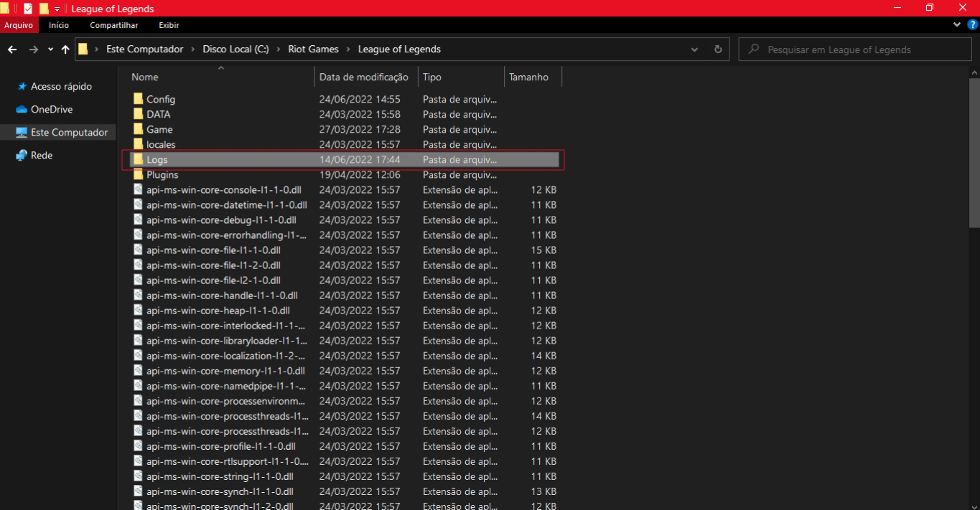Click Riot Games in breadcrumb path
Screen dimensions: 980x510
tap(312, 49)
